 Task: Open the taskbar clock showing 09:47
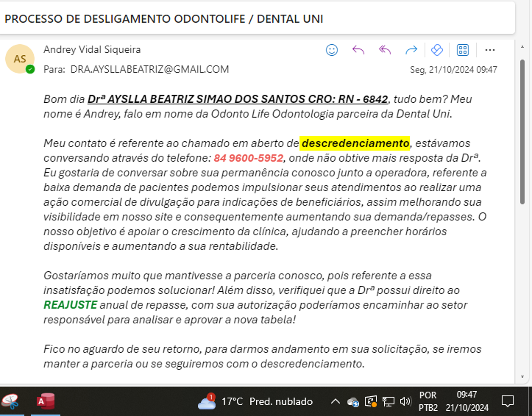click(x=467, y=401)
